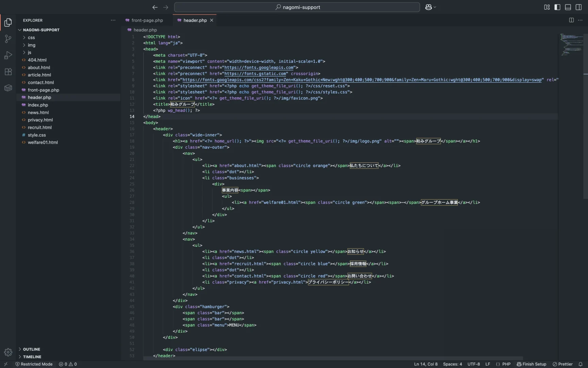This screenshot has height=368, width=588.
Task: Expand the TIMELINE section
Action: 32,357
